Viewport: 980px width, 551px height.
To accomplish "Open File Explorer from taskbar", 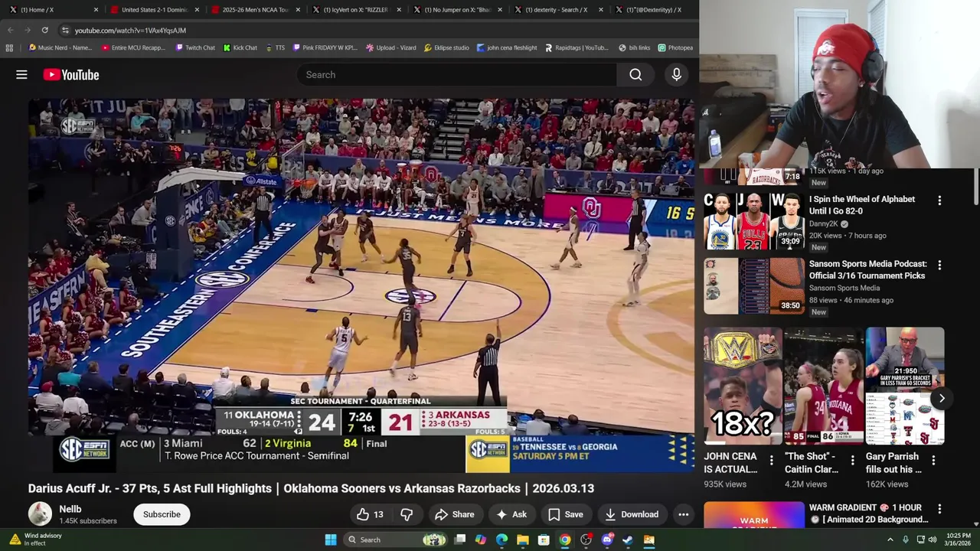I will [x=523, y=540].
